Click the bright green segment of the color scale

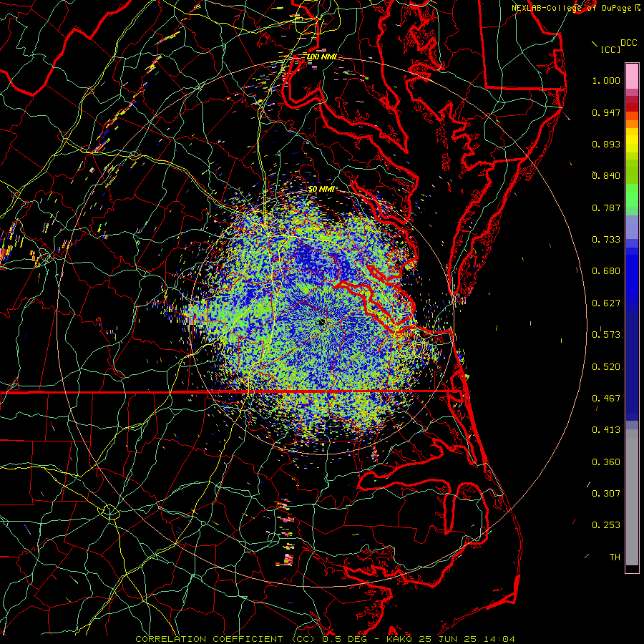(x=632, y=195)
